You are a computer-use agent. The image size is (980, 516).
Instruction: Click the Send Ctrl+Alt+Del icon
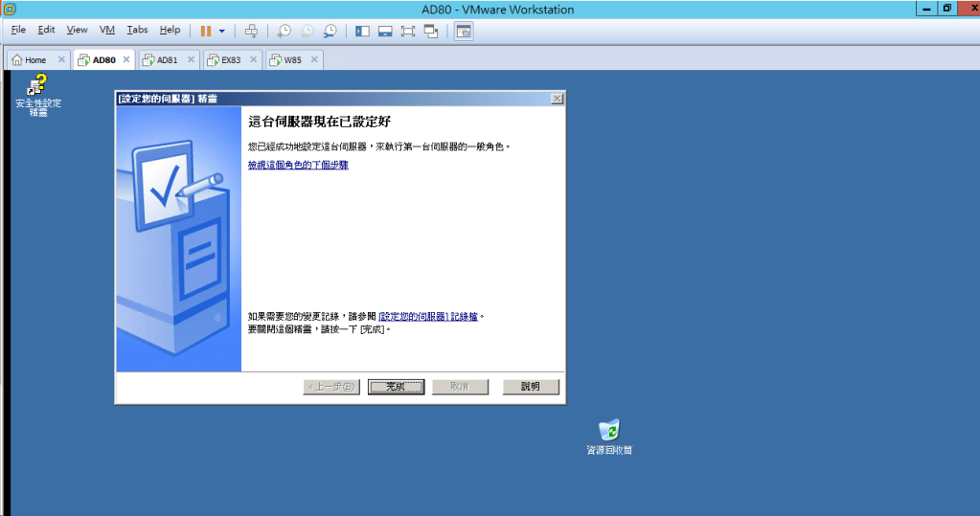tap(251, 31)
